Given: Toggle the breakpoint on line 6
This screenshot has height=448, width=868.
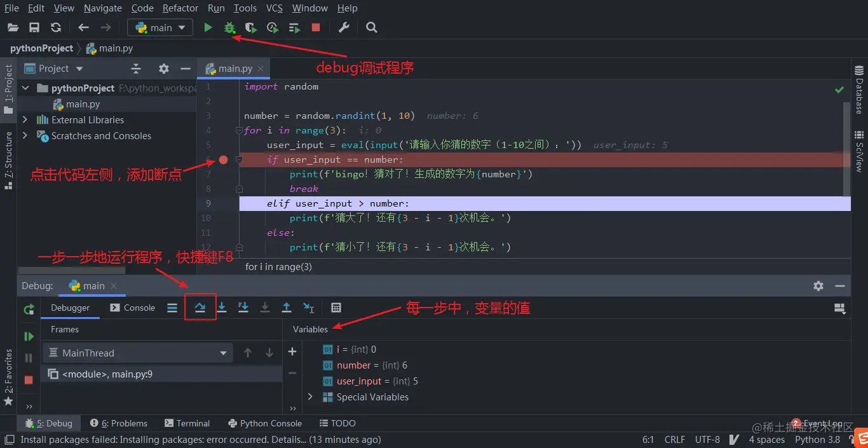Looking at the screenshot, I should [x=223, y=160].
